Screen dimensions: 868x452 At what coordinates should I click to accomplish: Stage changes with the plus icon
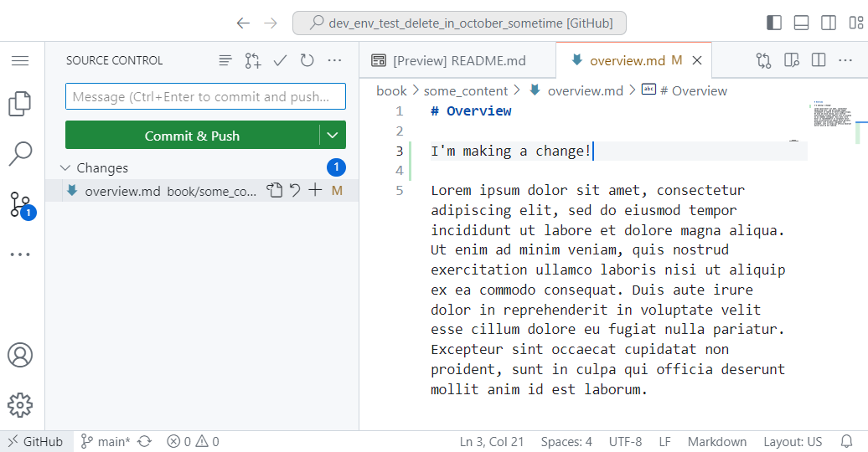point(315,191)
